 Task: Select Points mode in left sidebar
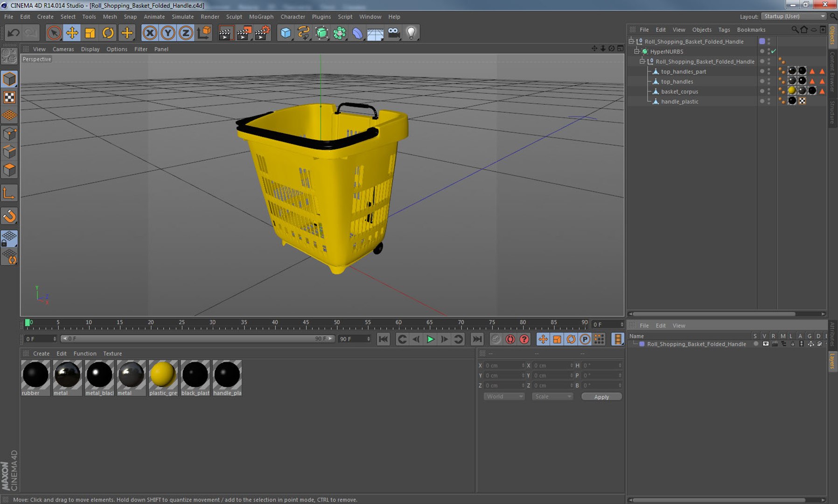tap(9, 134)
